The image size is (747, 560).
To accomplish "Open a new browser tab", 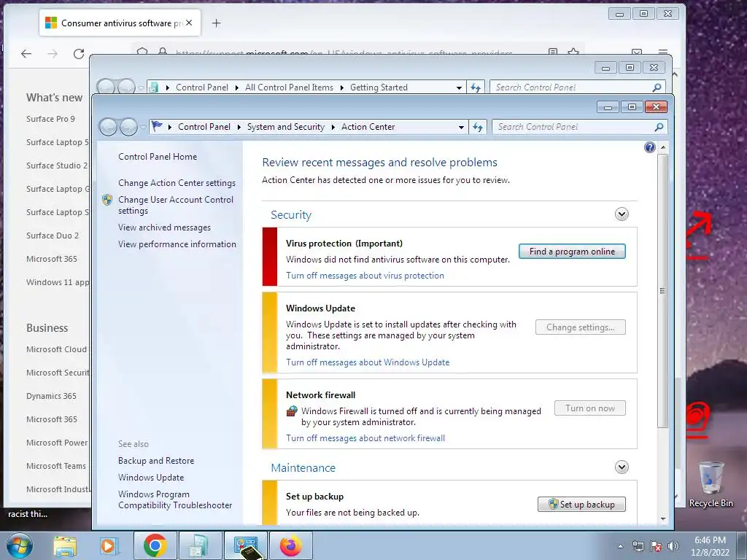I will coord(216,23).
